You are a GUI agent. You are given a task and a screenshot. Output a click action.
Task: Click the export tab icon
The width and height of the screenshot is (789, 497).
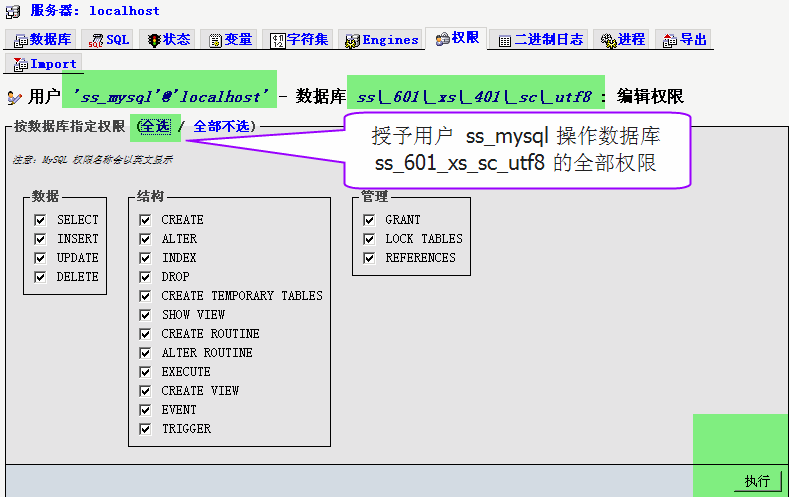point(670,41)
